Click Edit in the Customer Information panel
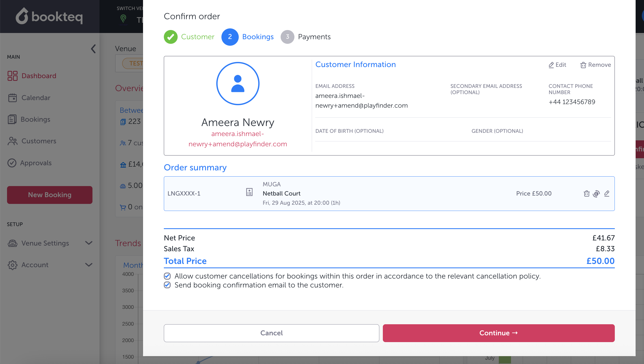 (x=557, y=65)
